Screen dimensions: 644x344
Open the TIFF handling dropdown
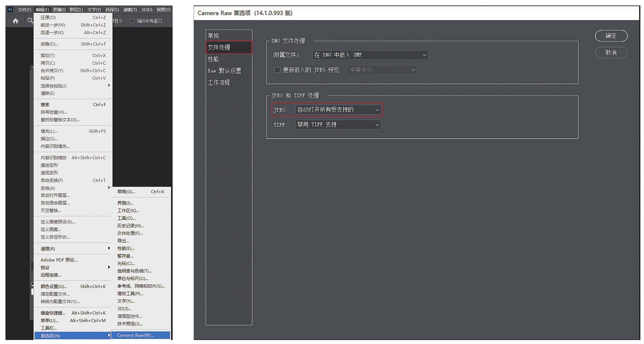(338, 125)
